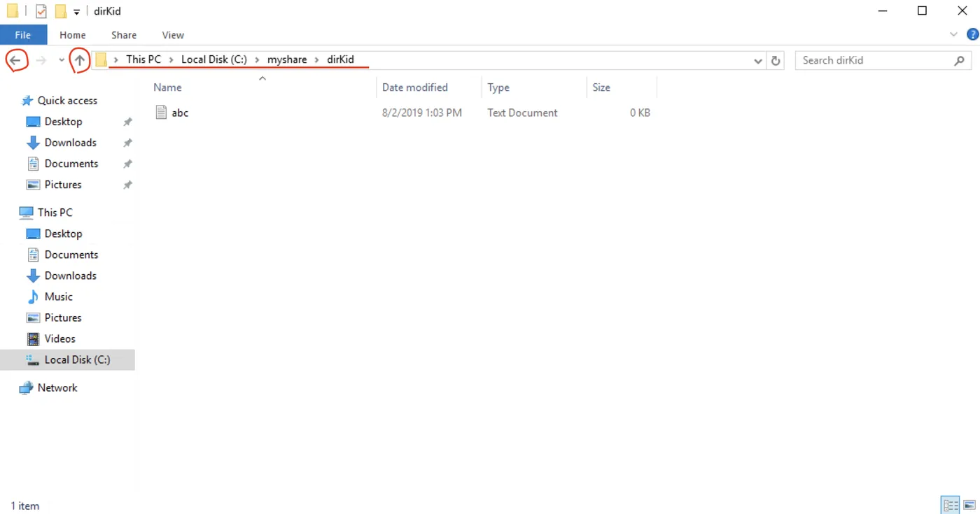The width and height of the screenshot is (980, 514).
Task: Open Downloads under This PC
Action: [70, 276]
